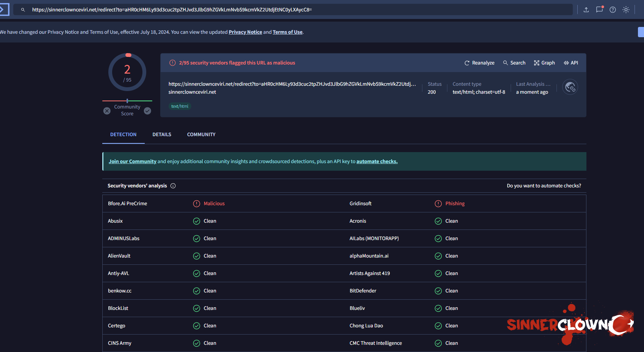The width and height of the screenshot is (644, 352).
Task: Click the API button
Action: coord(571,63)
